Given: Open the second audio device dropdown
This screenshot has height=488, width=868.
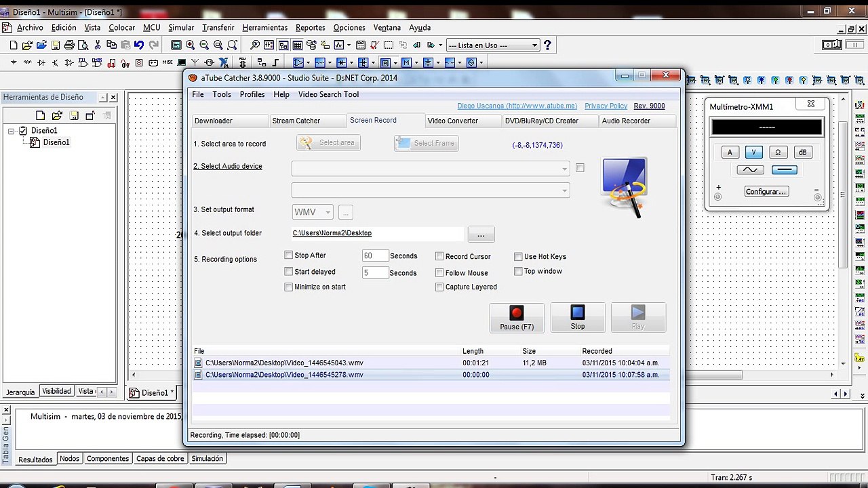Looking at the screenshot, I should (431, 190).
